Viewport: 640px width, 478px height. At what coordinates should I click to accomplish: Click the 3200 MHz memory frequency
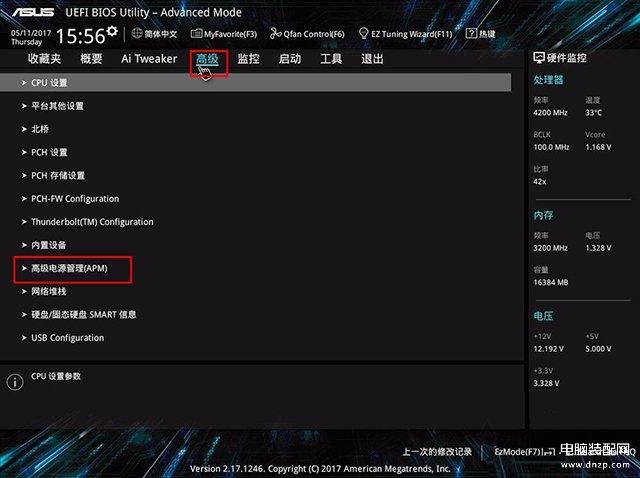pyautogui.click(x=550, y=248)
